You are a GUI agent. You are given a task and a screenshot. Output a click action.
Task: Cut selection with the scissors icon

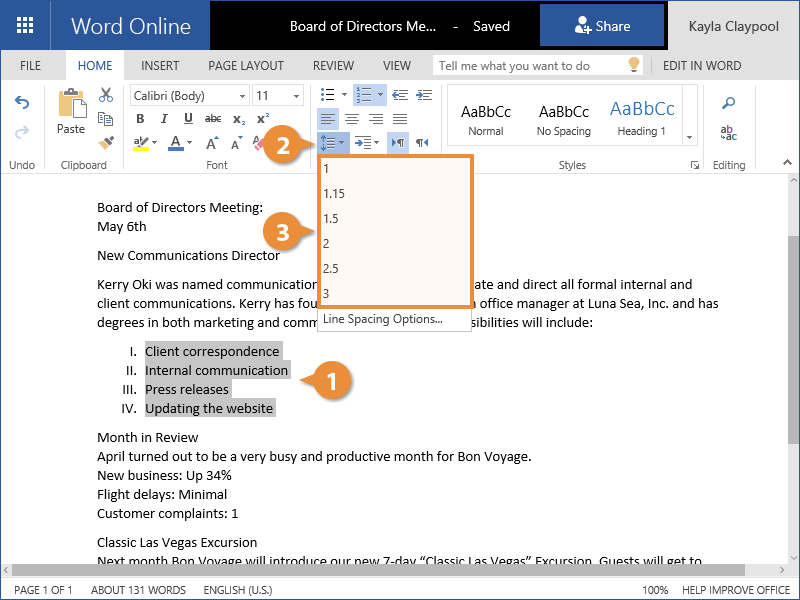click(106, 95)
